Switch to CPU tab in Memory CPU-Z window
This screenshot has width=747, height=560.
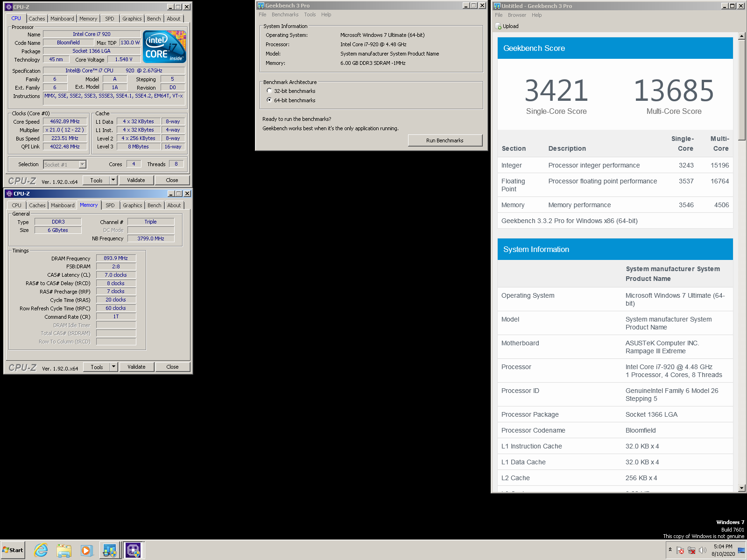(17, 205)
